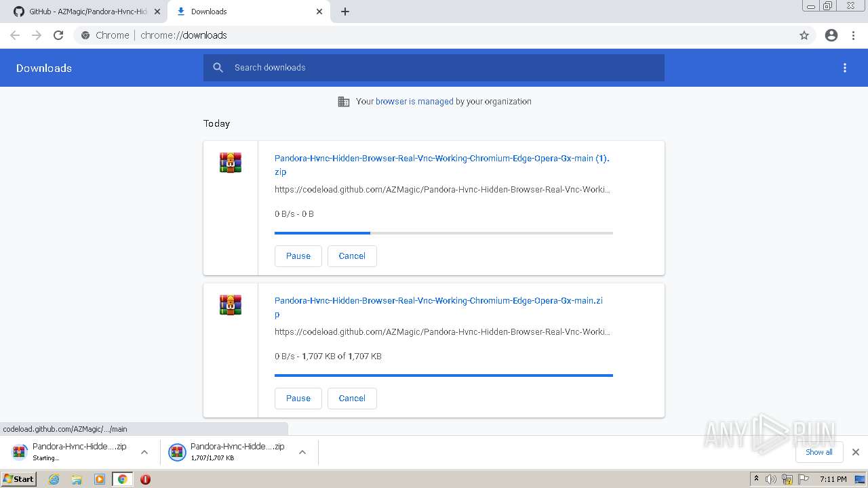The width and height of the screenshot is (868, 488).
Task: Pause the 1,707 KB download
Action: tap(298, 399)
